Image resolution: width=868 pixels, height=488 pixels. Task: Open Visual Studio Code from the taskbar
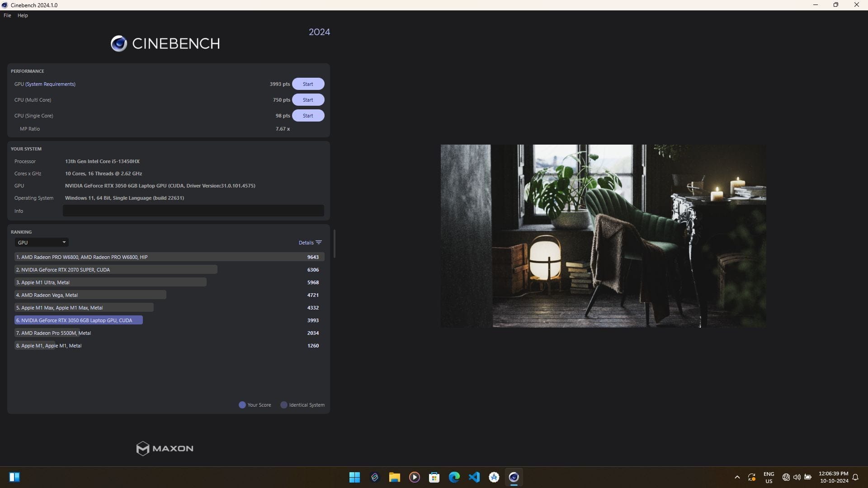[474, 477]
